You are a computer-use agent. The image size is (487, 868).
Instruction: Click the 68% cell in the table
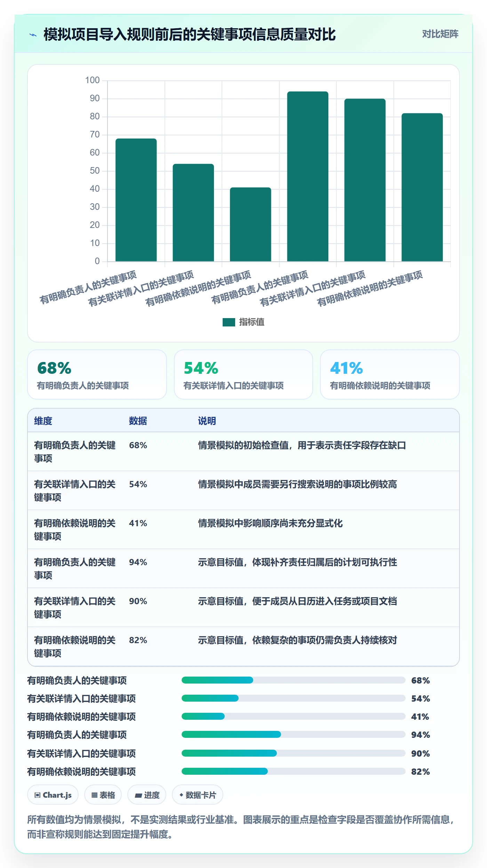[x=138, y=445]
